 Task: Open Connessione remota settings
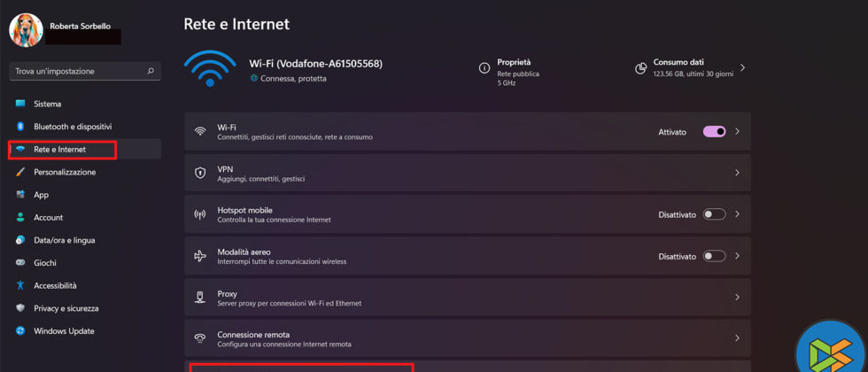pyautogui.click(x=467, y=338)
